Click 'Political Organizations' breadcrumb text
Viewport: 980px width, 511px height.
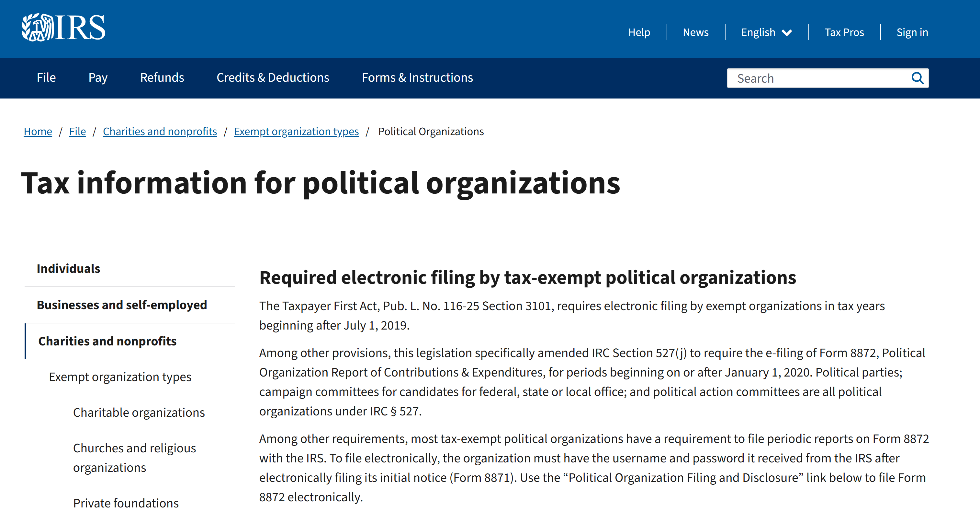[431, 131]
